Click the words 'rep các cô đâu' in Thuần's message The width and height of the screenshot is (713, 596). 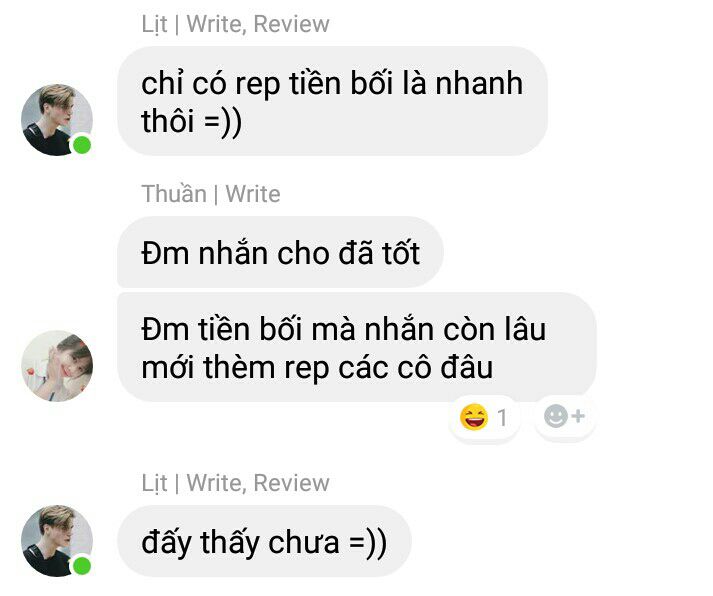[388, 367]
